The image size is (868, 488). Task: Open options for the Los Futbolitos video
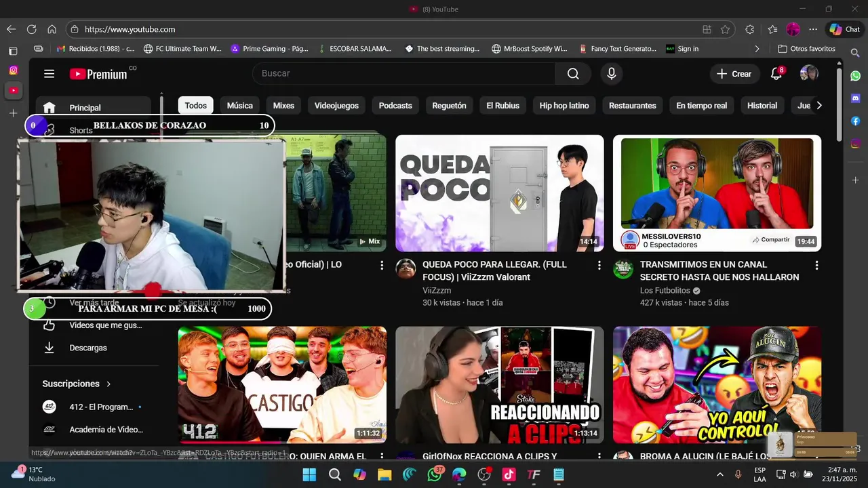[816, 265]
